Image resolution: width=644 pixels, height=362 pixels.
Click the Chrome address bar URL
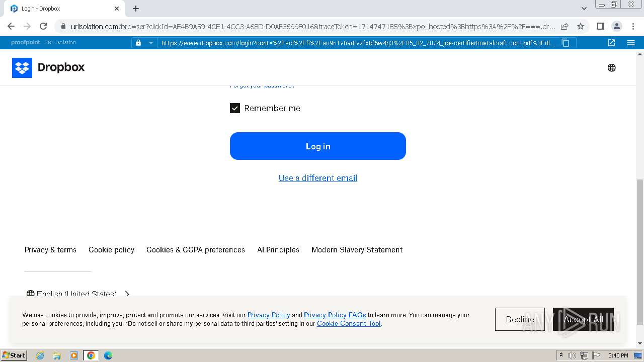point(312,26)
